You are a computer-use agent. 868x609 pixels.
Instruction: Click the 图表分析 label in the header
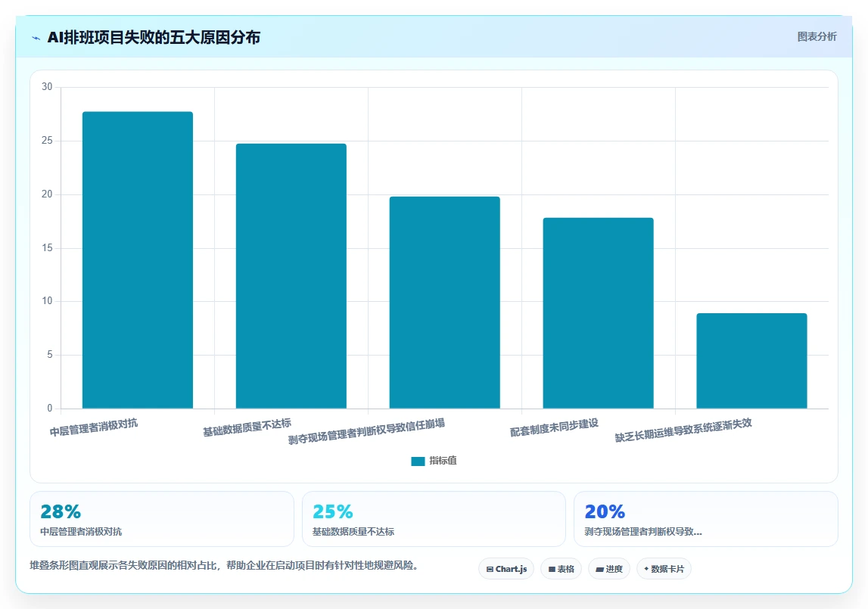(817, 36)
